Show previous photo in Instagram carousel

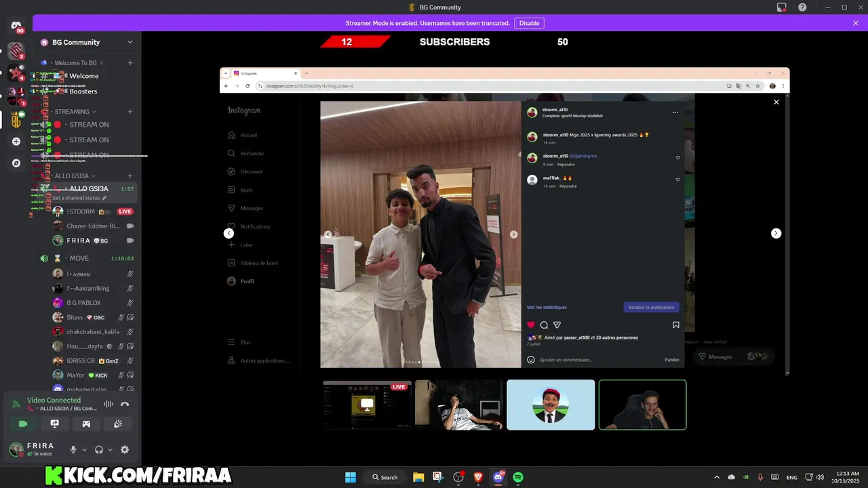click(x=328, y=235)
